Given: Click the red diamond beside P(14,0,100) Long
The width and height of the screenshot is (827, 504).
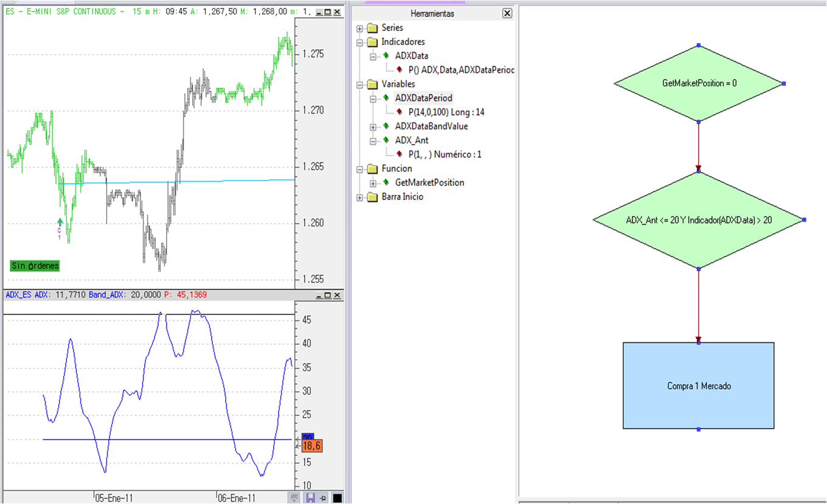Looking at the screenshot, I should click(399, 112).
